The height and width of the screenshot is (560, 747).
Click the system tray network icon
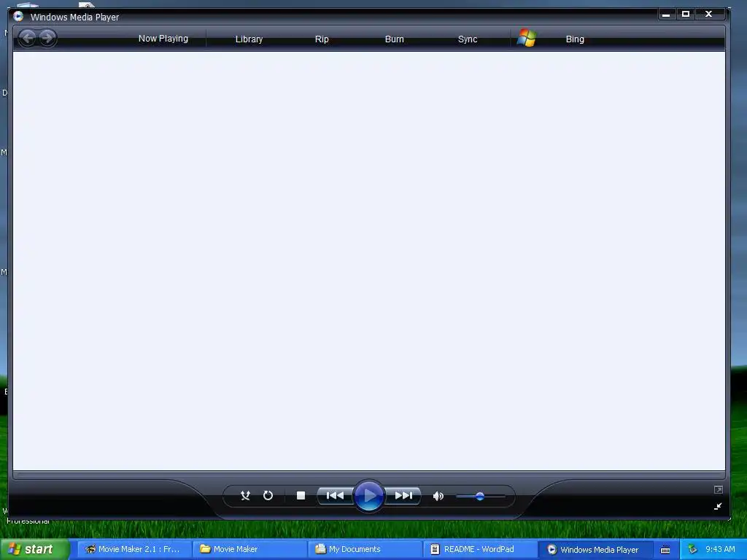pos(692,549)
